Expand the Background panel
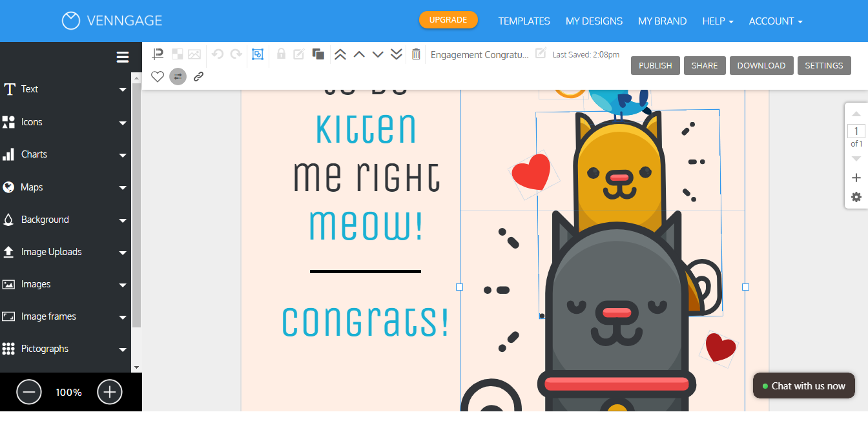The width and height of the screenshot is (868, 432). [x=65, y=220]
